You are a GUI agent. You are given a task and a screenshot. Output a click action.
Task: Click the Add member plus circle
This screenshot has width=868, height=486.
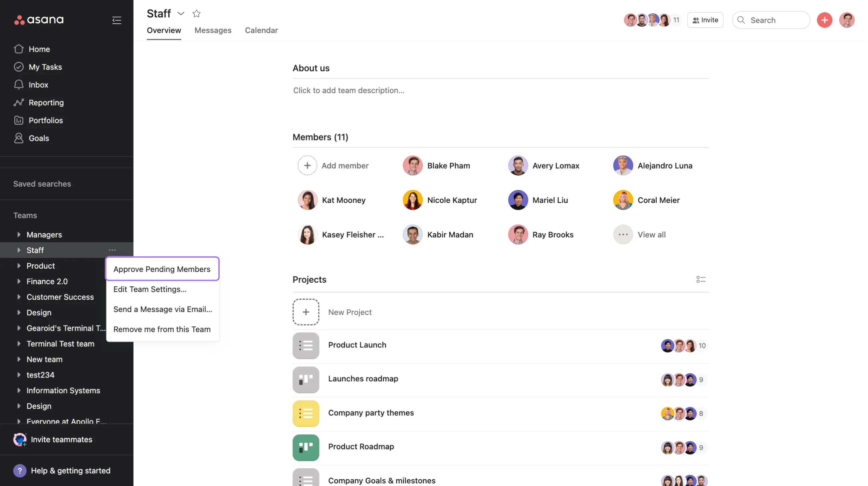click(x=307, y=165)
